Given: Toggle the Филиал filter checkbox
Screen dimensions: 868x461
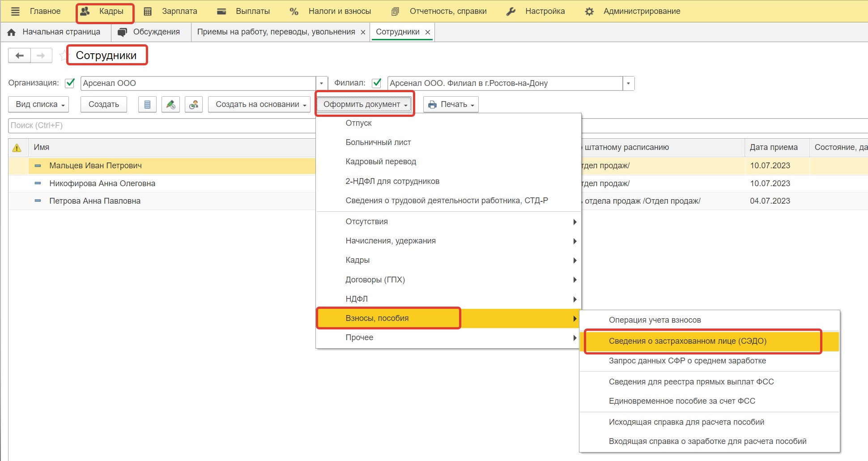Looking at the screenshot, I should 377,83.
